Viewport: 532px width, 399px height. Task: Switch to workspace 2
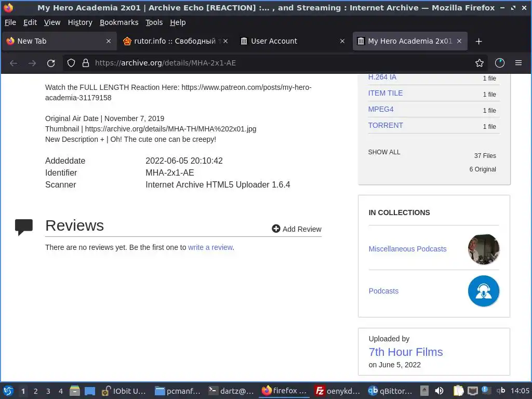point(36,391)
